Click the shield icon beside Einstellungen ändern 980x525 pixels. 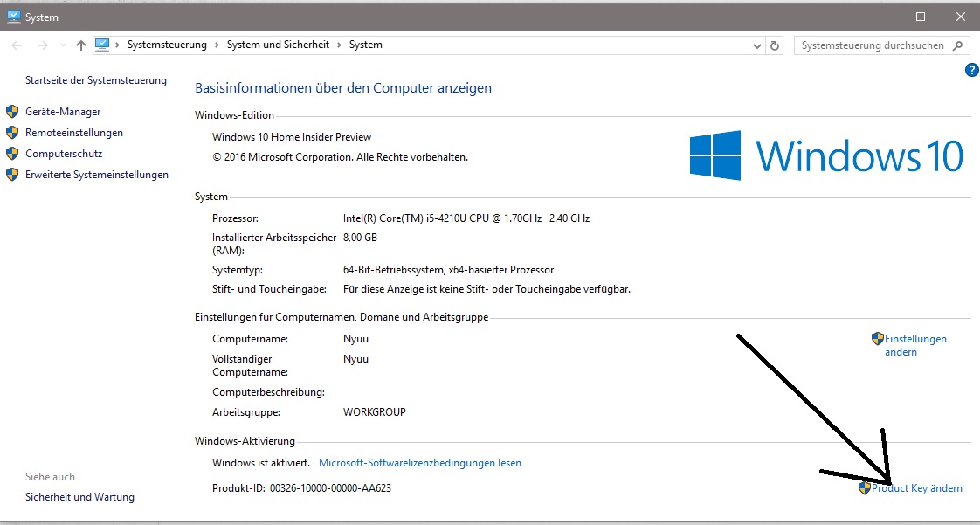coord(878,339)
